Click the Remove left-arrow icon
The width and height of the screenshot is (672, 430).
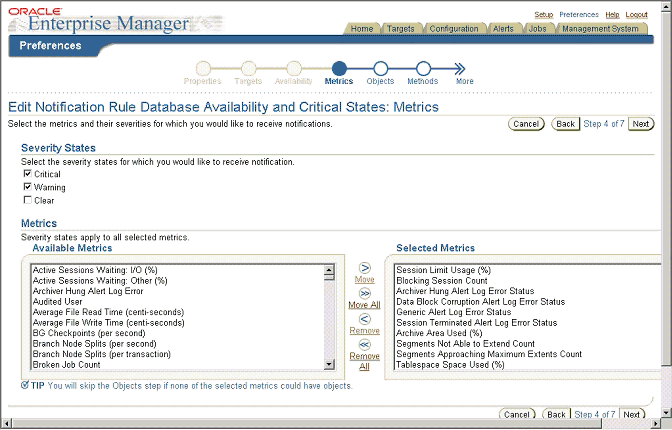(x=364, y=319)
